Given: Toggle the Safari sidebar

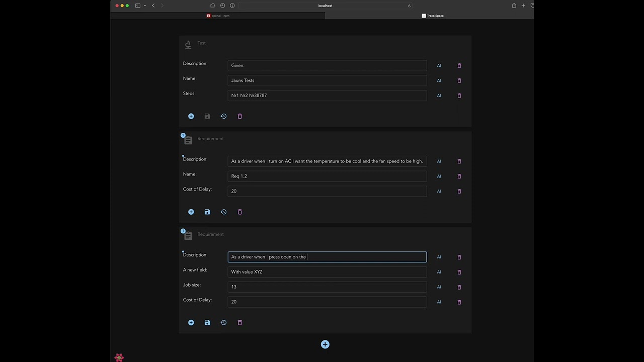Looking at the screenshot, I should point(138,6).
